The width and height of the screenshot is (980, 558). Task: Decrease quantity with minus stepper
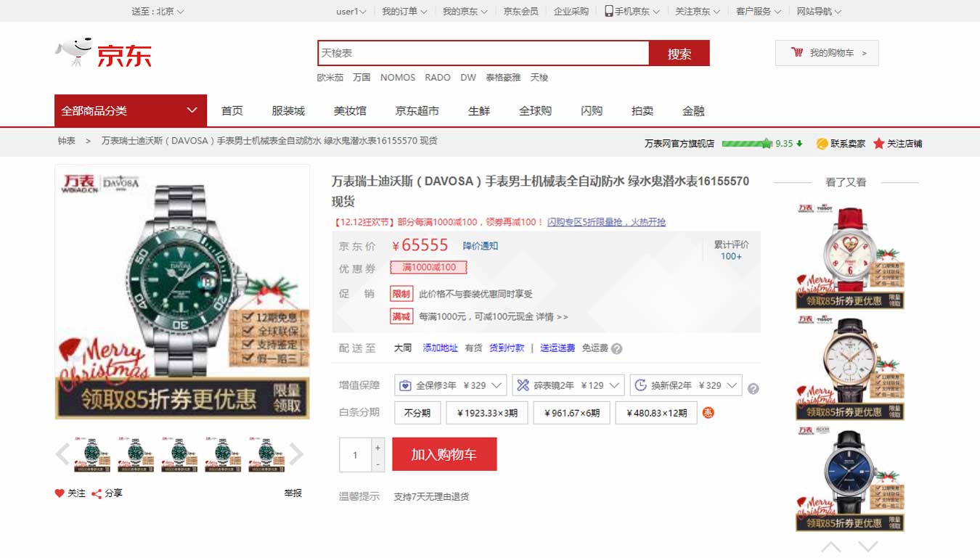click(x=377, y=464)
